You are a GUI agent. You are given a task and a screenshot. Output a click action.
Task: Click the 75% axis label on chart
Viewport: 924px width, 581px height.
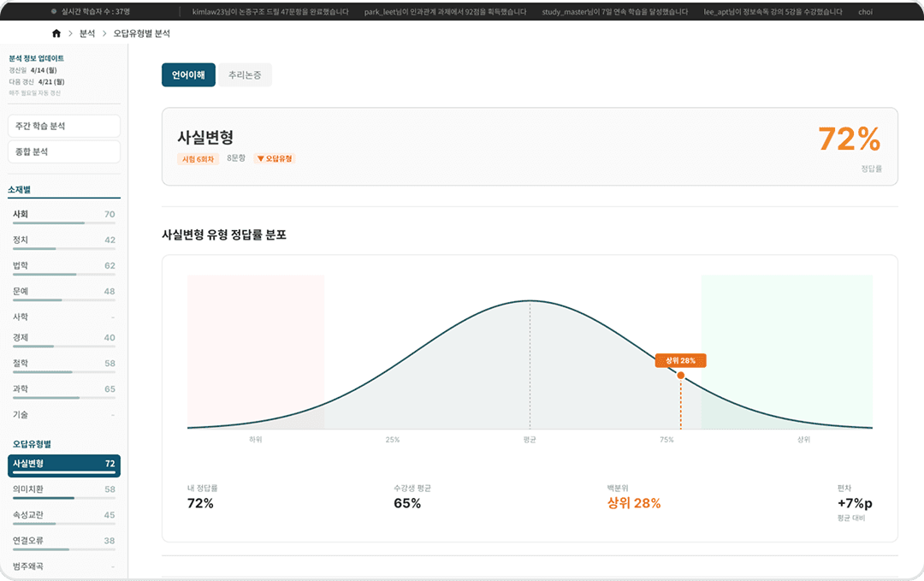pyautogui.click(x=666, y=440)
